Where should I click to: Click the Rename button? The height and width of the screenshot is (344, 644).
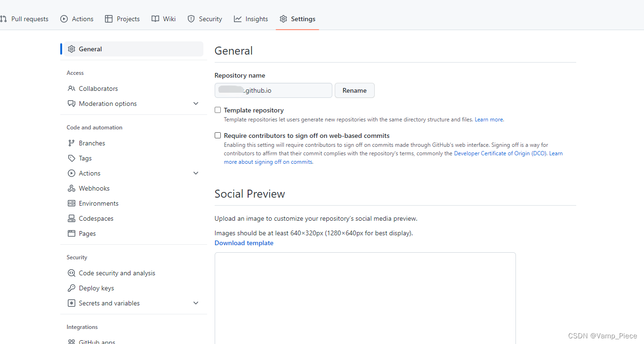(x=354, y=90)
